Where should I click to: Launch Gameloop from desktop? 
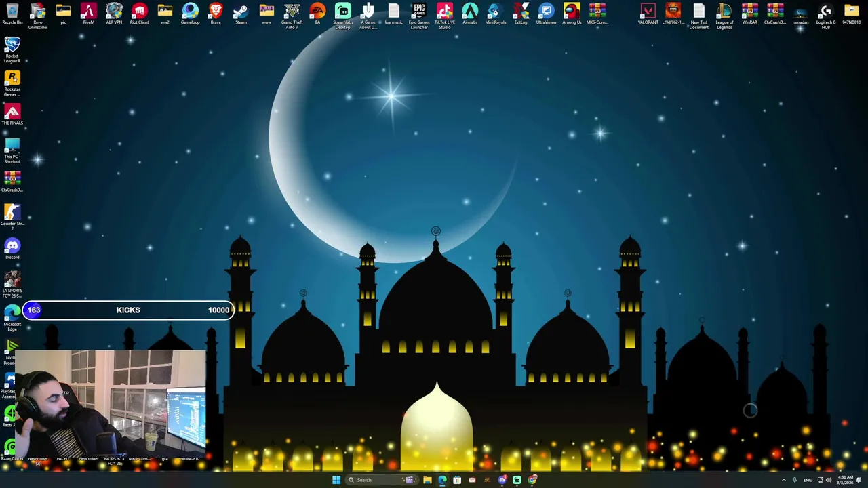click(x=190, y=14)
